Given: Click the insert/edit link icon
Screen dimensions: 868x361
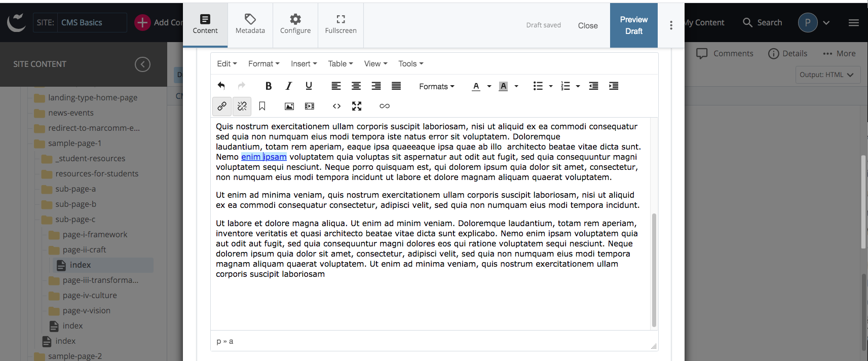Looking at the screenshot, I should pos(222,106).
